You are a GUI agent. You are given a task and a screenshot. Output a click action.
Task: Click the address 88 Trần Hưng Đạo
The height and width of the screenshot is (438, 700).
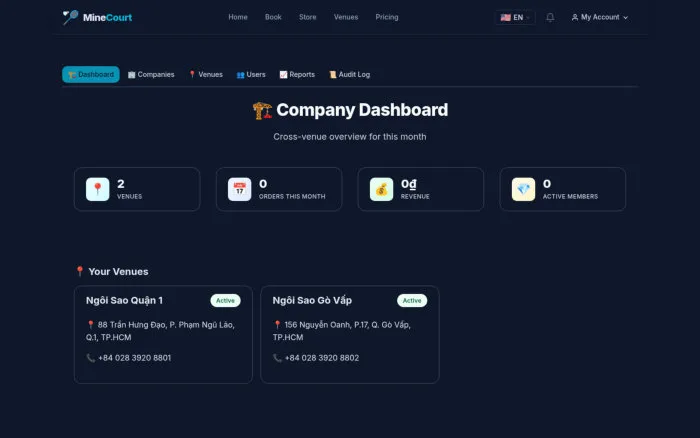click(x=160, y=331)
